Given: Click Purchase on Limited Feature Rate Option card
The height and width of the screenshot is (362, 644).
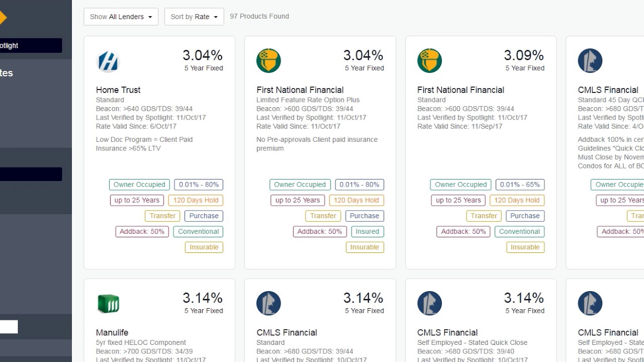Looking at the screenshot, I should (x=364, y=216).
